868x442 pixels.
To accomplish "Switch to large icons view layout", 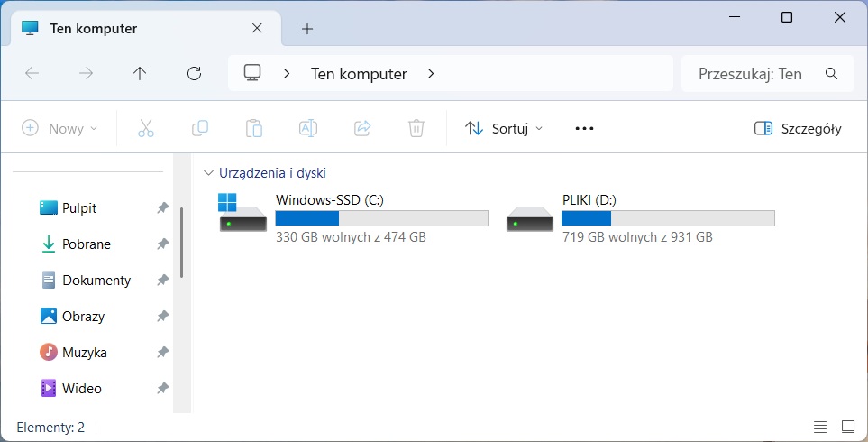I will [x=847, y=427].
